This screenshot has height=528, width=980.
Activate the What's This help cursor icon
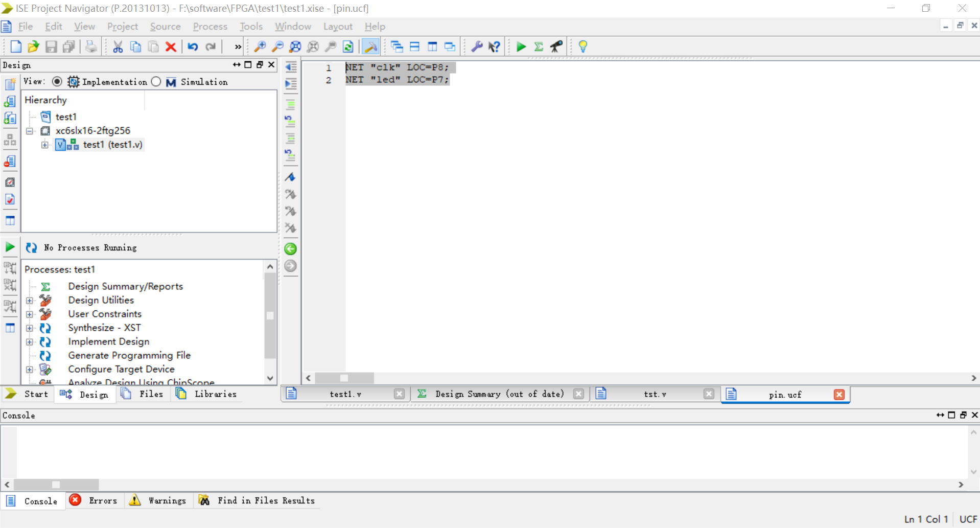click(494, 46)
